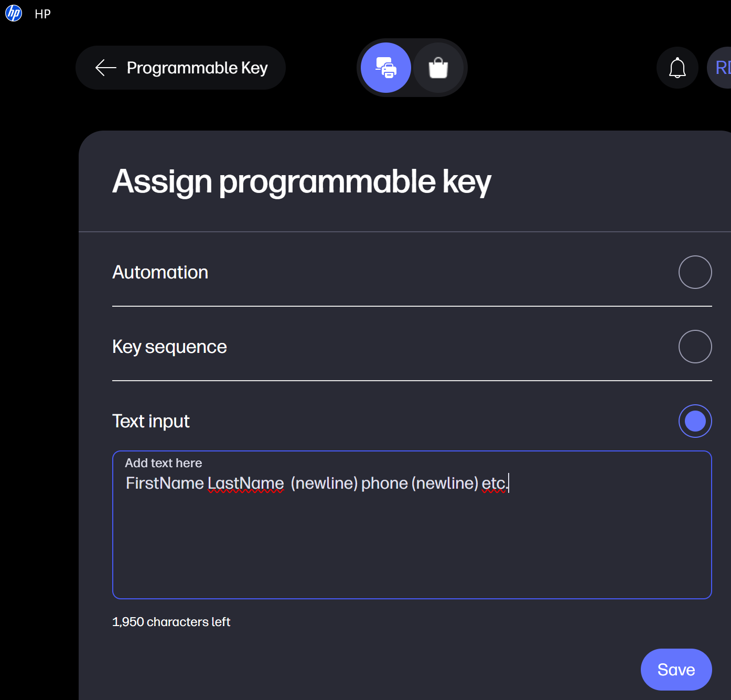Open the RD profile avatar
Viewport: 731px width, 700px height.
tap(722, 68)
